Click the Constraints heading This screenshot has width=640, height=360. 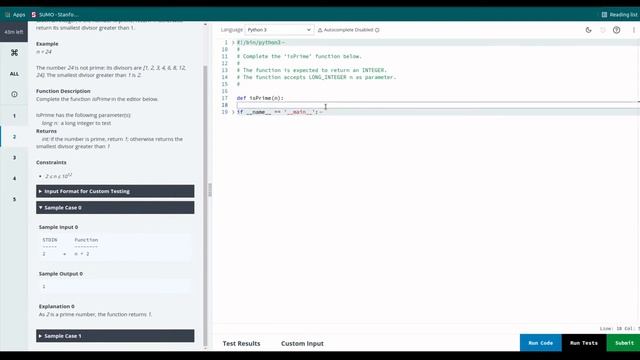51,162
